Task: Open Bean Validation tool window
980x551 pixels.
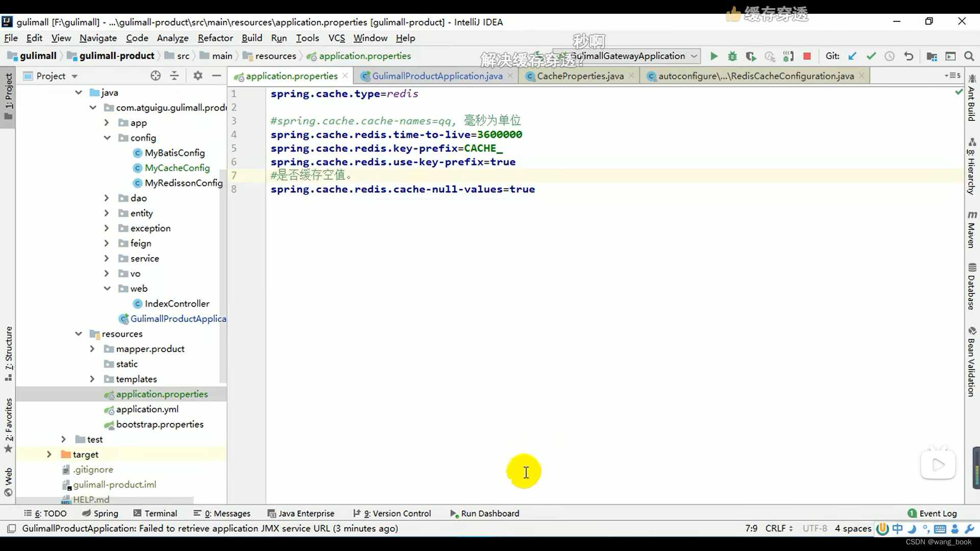Action: (971, 362)
